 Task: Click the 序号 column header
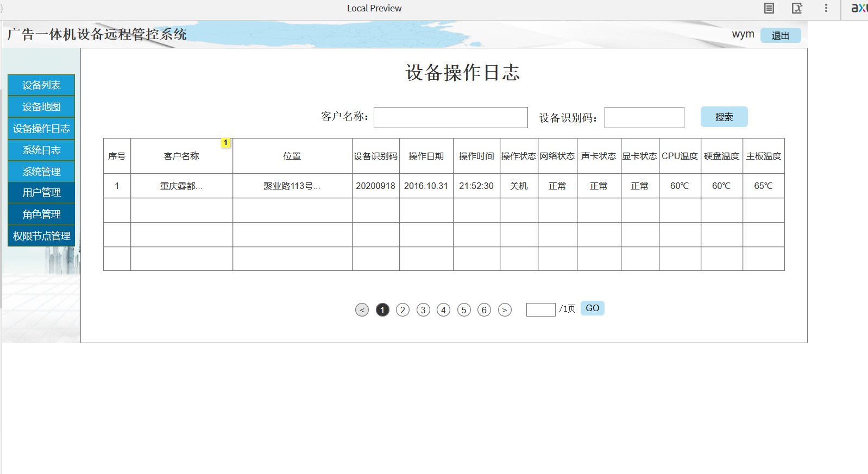[x=117, y=156]
